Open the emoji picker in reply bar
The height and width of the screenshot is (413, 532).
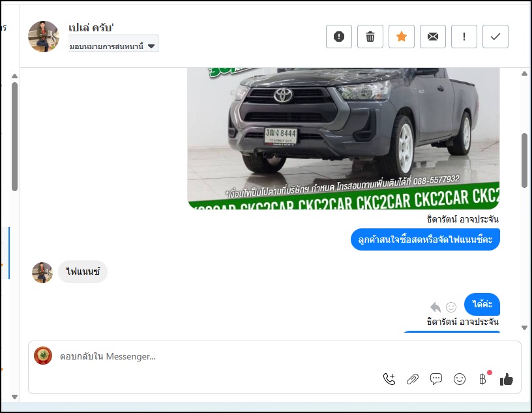click(460, 378)
